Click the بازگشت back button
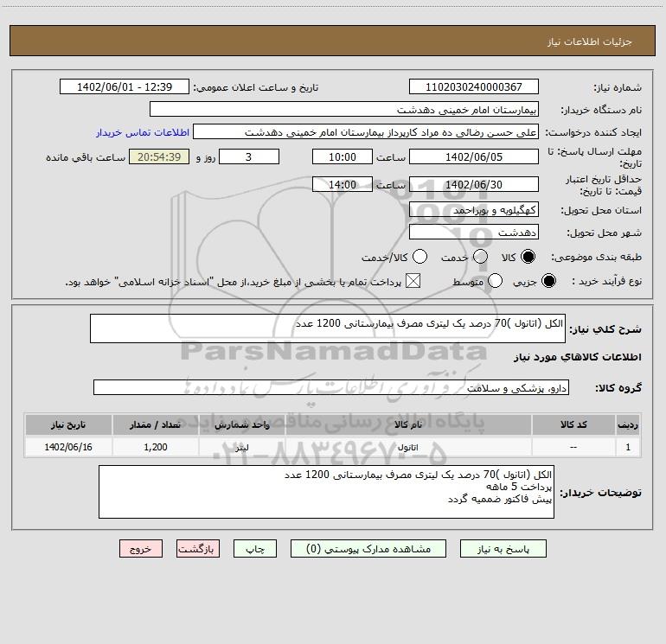666x644 pixels. click(x=198, y=549)
